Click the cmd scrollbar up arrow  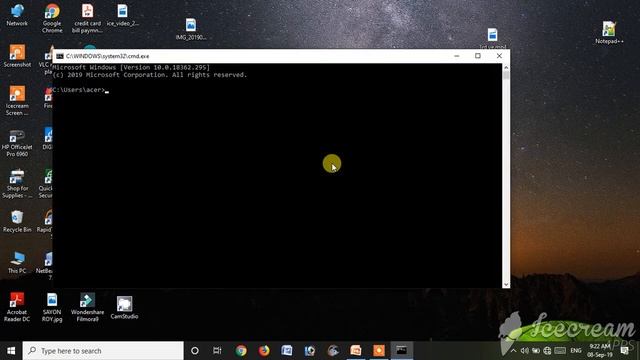506,67
